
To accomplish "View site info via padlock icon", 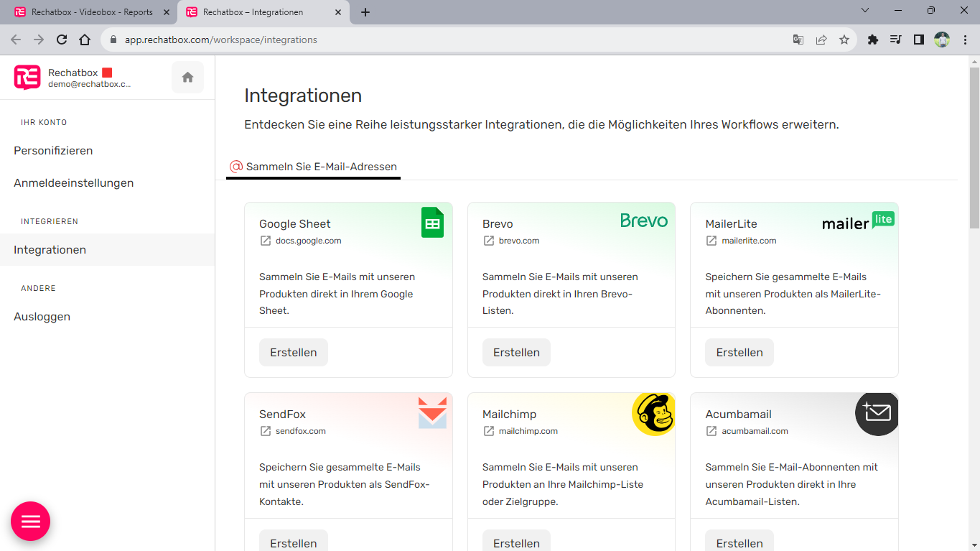I will coord(114,40).
